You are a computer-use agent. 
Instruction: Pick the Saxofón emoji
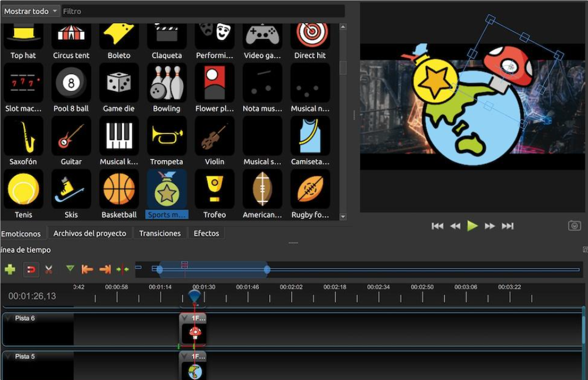(23, 141)
